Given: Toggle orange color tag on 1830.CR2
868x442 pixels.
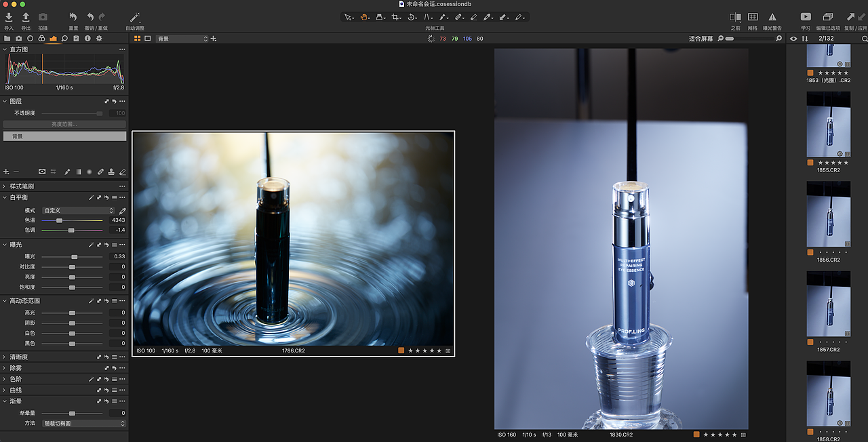Looking at the screenshot, I should 696,435.
